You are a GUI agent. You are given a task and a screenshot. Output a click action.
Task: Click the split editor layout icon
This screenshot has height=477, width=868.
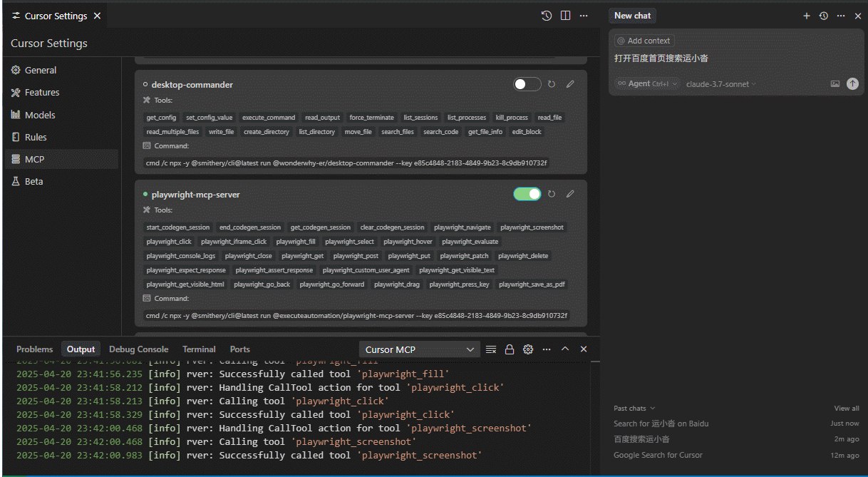coord(565,16)
